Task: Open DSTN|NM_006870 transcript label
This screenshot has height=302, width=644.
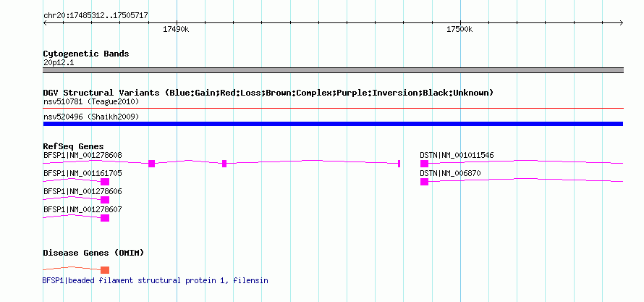Action: click(450, 173)
